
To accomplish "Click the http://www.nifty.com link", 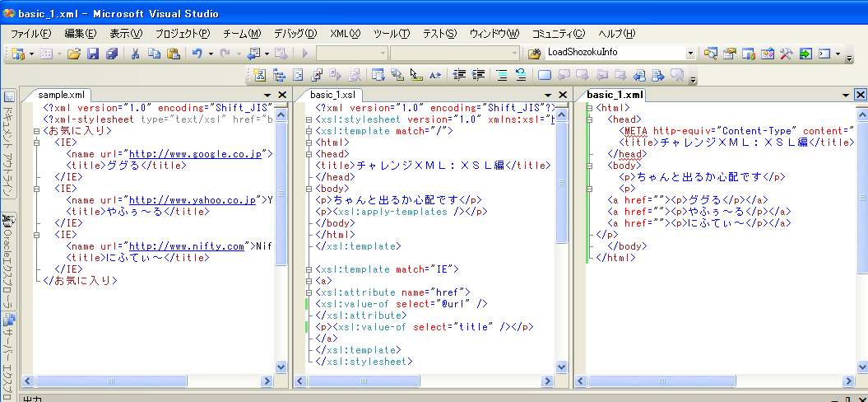I will [187, 246].
